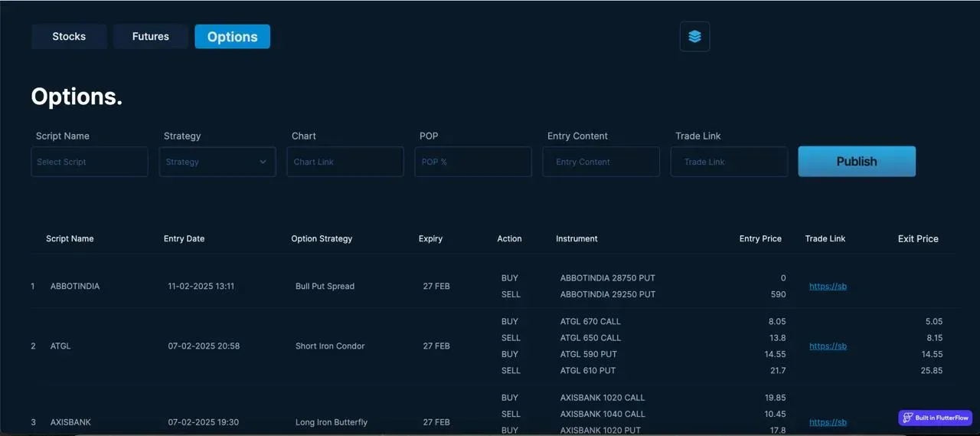Click the Exit Price column header
This screenshot has height=436, width=980.
[x=918, y=238]
